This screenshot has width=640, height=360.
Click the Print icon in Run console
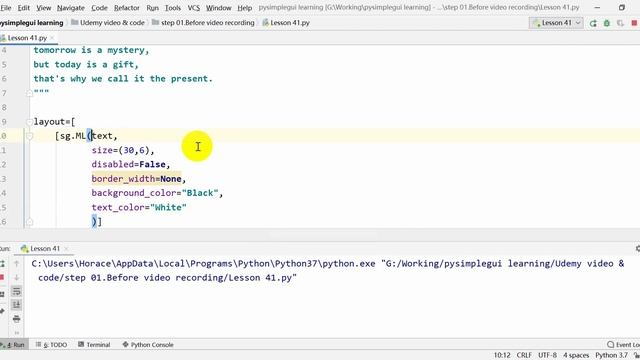coord(16,319)
